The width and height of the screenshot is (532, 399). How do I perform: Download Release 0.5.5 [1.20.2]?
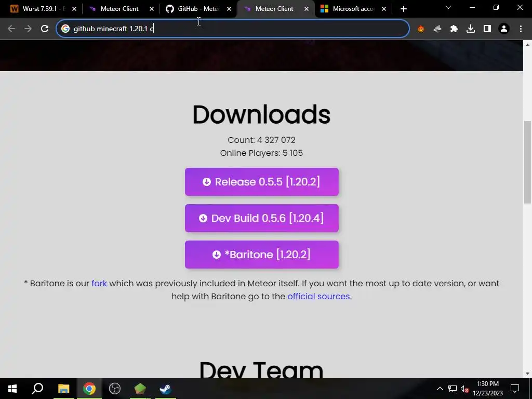click(262, 182)
